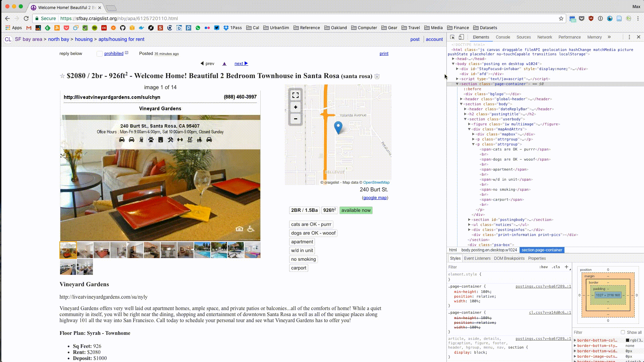Click the post link in header

tap(415, 39)
